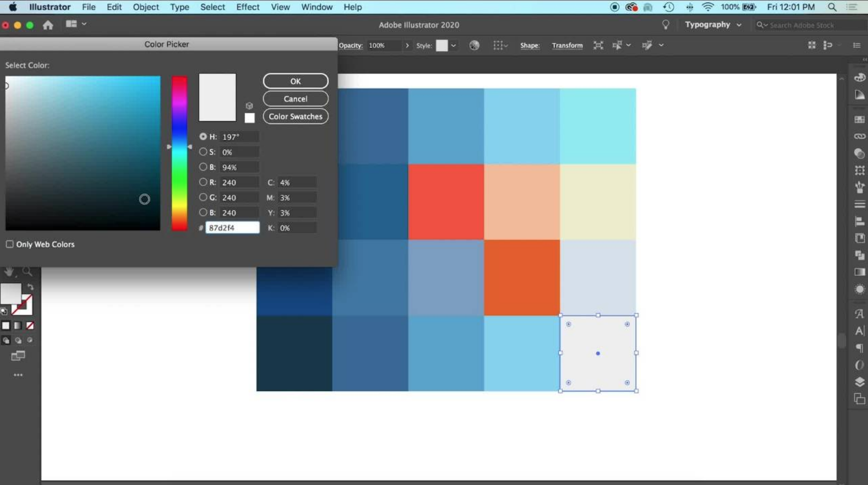Select the S saturation radio button
This screenshot has width=868, height=485.
pos(203,151)
